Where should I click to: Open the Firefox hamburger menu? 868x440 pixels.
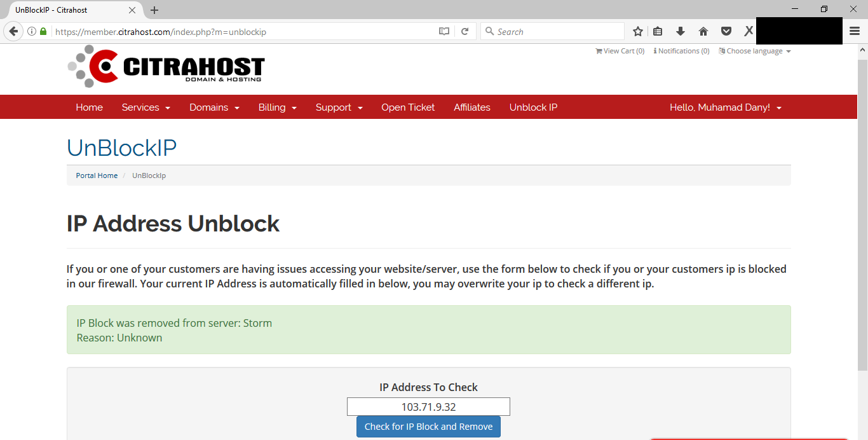pos(855,31)
